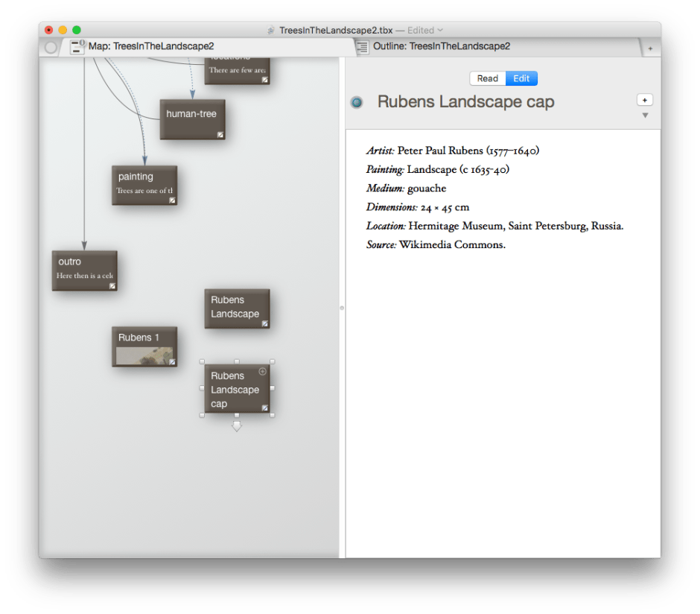Open the Edited dropdown in title bar
The width and height of the screenshot is (700, 614).
click(x=440, y=31)
